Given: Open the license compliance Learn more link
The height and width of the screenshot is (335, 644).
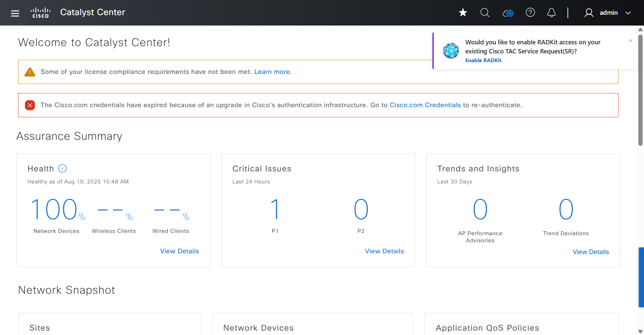Looking at the screenshot, I should 273,72.
